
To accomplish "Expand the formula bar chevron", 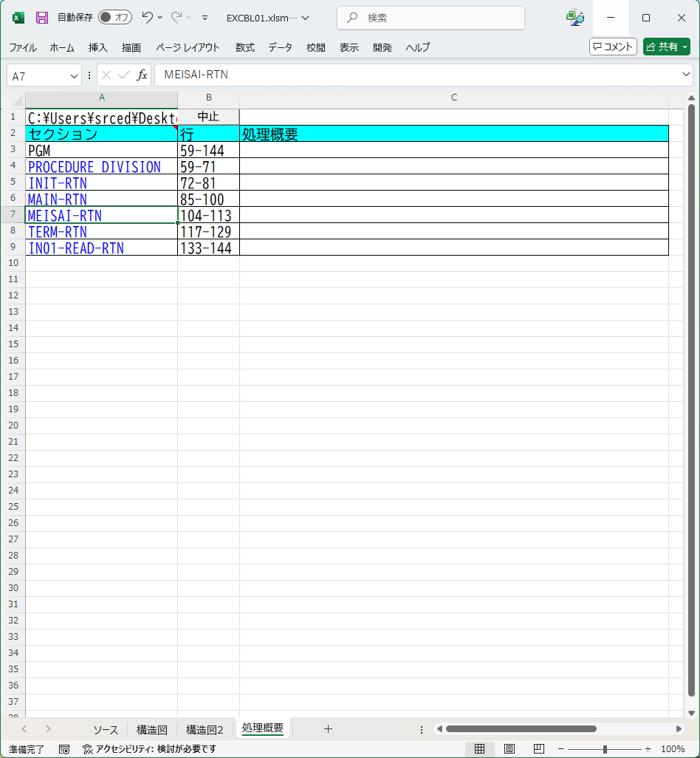I will (686, 75).
